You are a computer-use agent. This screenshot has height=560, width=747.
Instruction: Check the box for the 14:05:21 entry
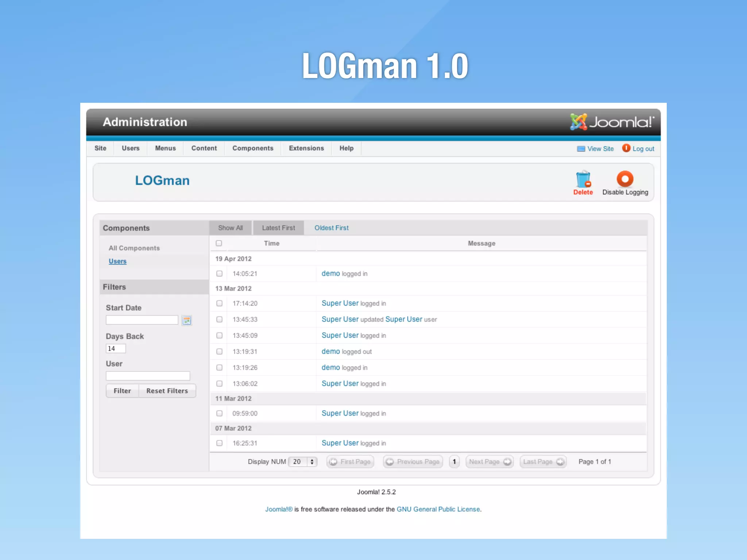coord(219,273)
